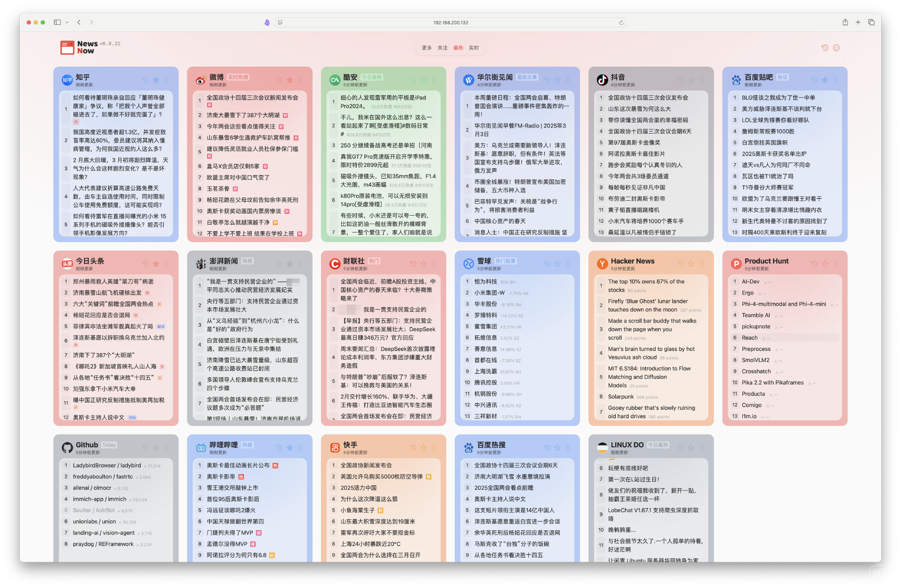This screenshot has height=588, width=901.
Task: Refresh the Product Hunt card
Action: pyautogui.click(x=814, y=264)
